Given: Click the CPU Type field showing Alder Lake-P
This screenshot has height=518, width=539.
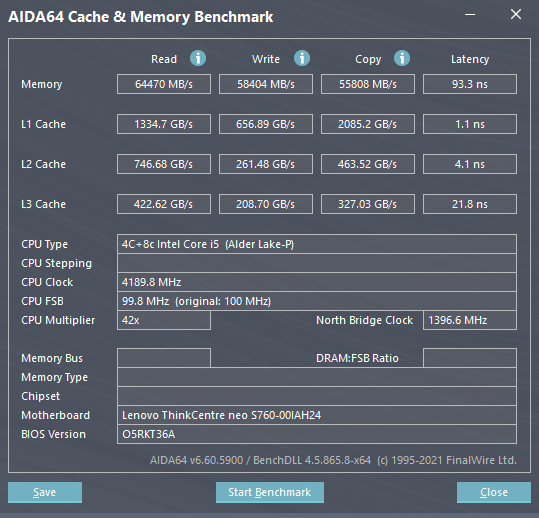Looking at the screenshot, I should (x=317, y=244).
